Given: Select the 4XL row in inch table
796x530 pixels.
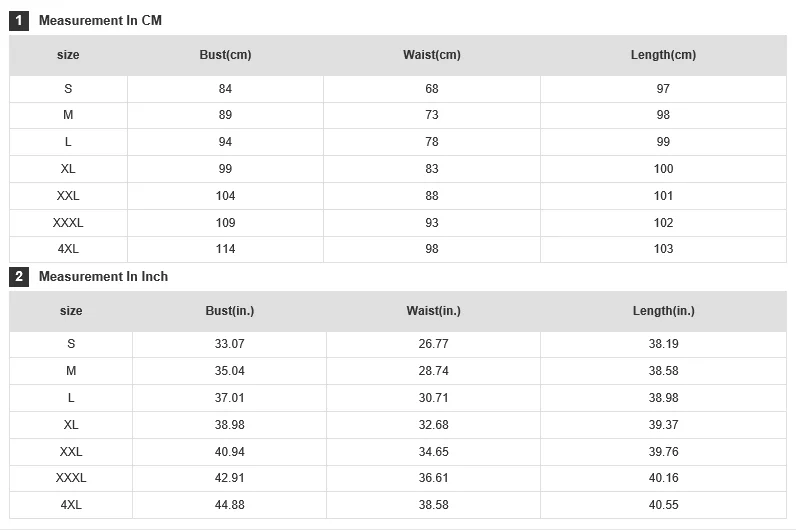Looking at the screenshot, I should (398, 505).
